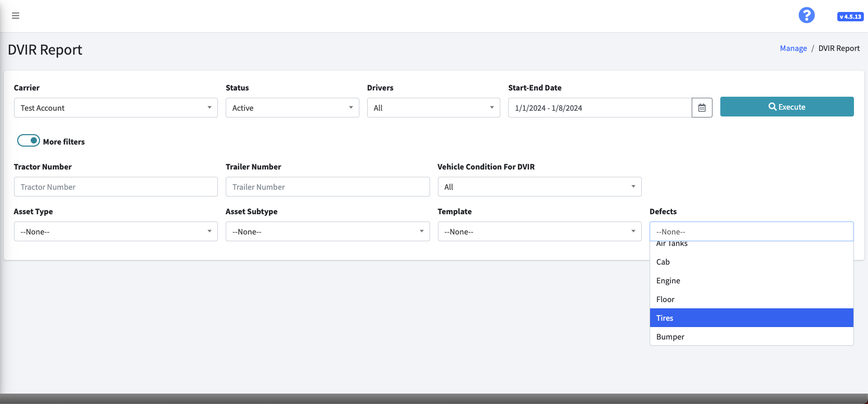Expand the Asset Type dropdown
The image size is (868, 404).
[116, 231]
